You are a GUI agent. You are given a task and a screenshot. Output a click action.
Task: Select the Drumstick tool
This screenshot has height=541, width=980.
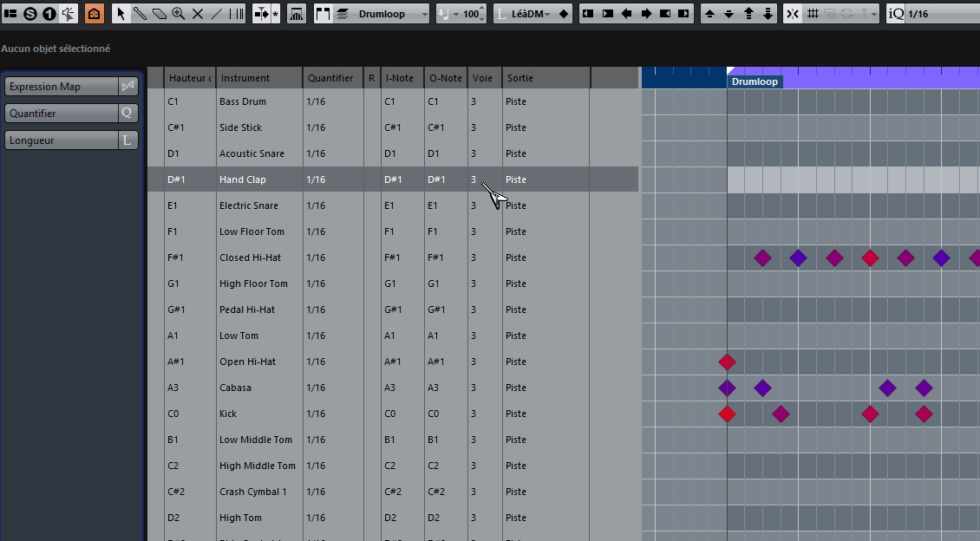point(141,13)
